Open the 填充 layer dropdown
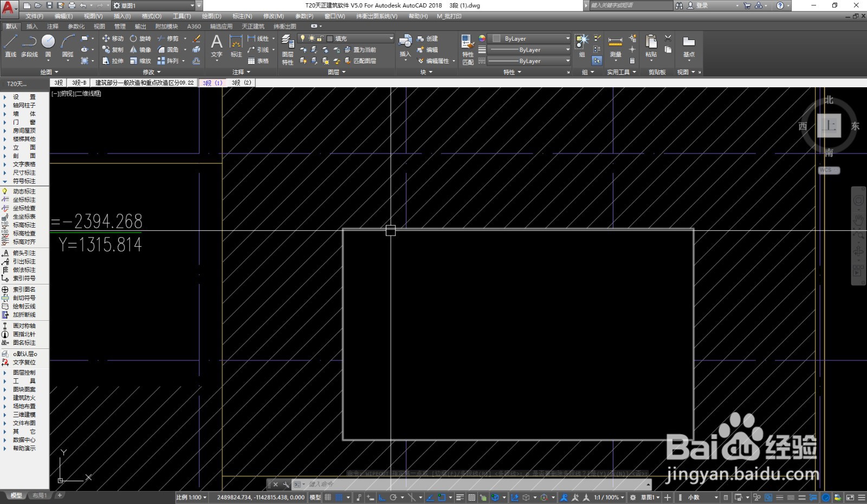Image resolution: width=867 pixels, height=504 pixels. 346,38
